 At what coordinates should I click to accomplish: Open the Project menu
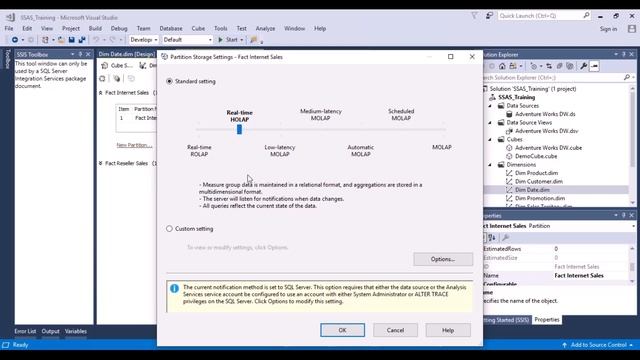(x=71, y=29)
